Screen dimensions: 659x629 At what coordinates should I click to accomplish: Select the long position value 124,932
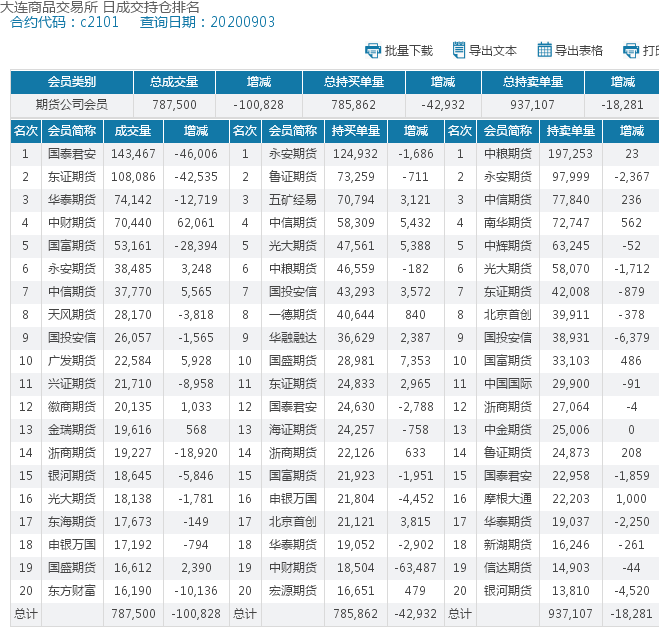tap(356, 154)
